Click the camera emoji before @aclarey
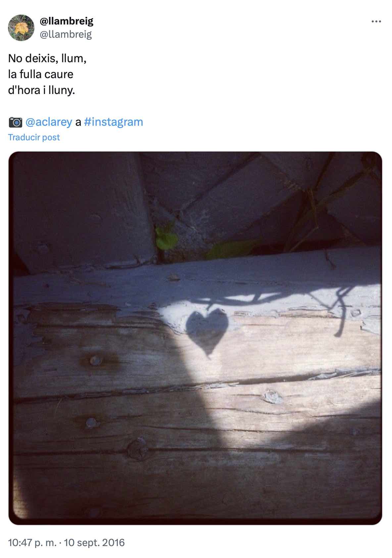This screenshot has height=558, width=392. pyautogui.click(x=15, y=122)
